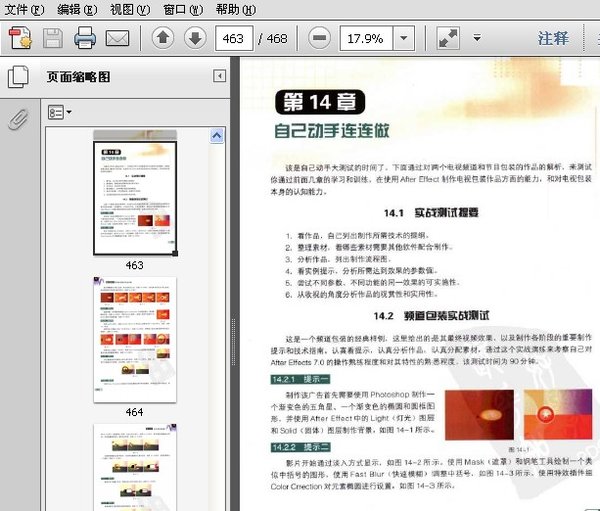Collapse the 页面缩略图 panel with arrow button
600x511 pixels.
[220, 76]
